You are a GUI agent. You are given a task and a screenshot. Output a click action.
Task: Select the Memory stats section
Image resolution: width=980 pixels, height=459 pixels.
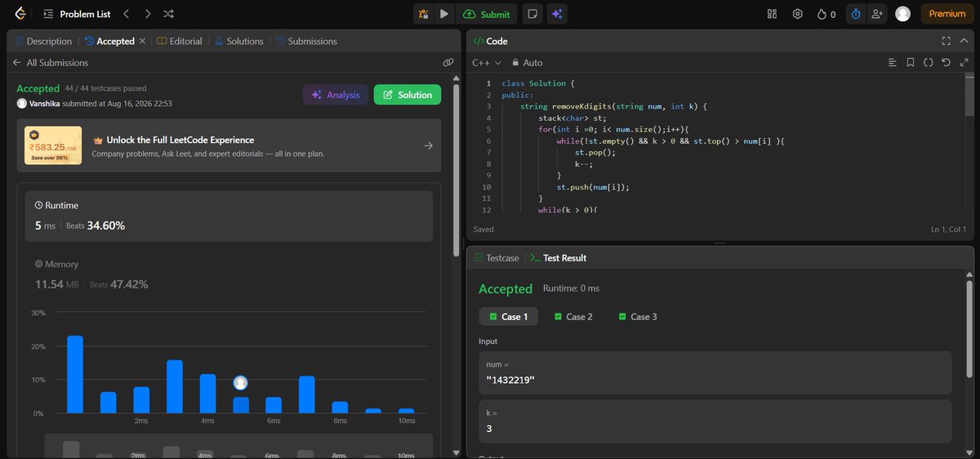point(229,274)
